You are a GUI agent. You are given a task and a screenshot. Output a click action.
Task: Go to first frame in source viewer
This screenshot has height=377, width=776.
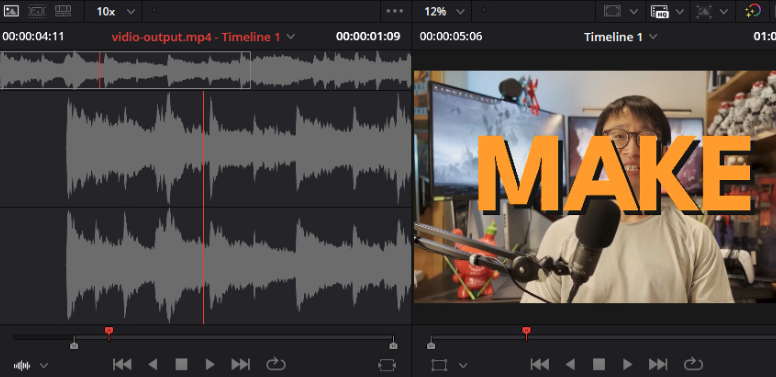(x=122, y=365)
